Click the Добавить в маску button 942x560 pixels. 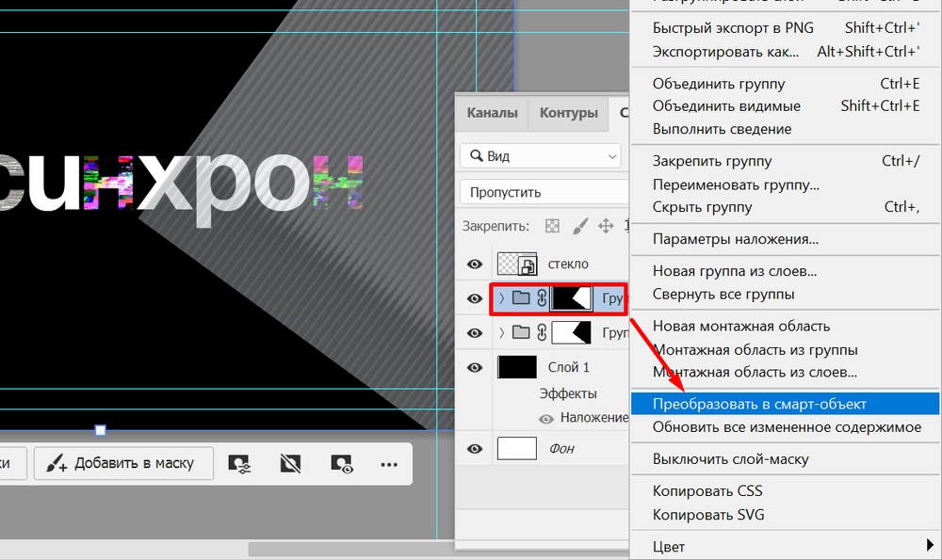[122, 463]
